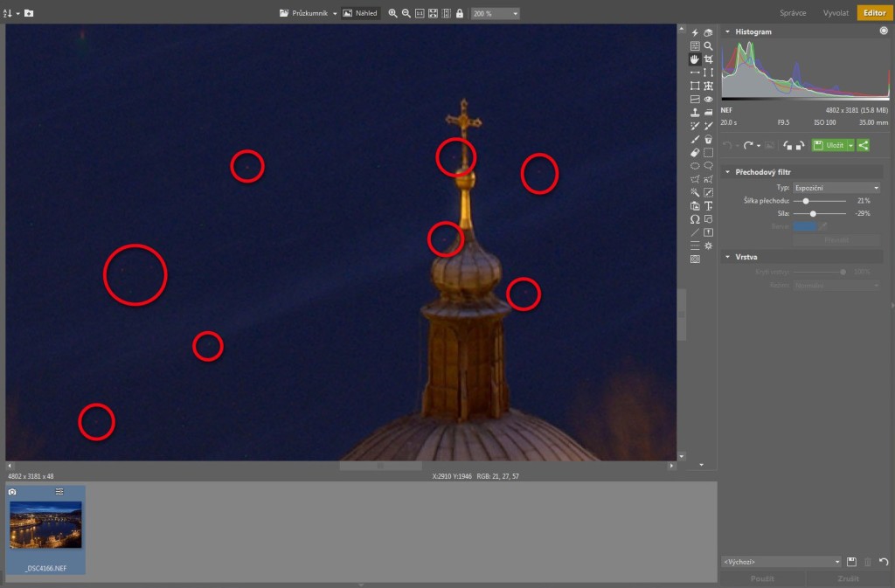
Task: Reset preset with the undo arrow icon
Action: (x=884, y=562)
